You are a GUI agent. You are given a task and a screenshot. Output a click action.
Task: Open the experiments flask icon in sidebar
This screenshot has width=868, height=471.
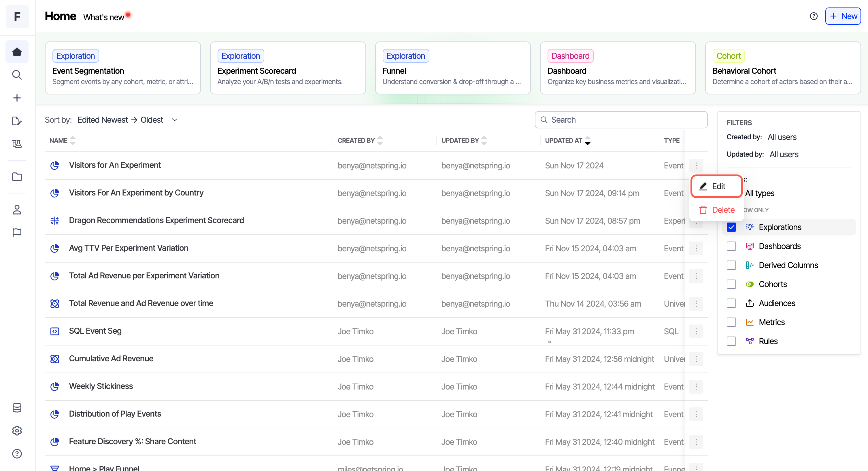tap(17, 144)
